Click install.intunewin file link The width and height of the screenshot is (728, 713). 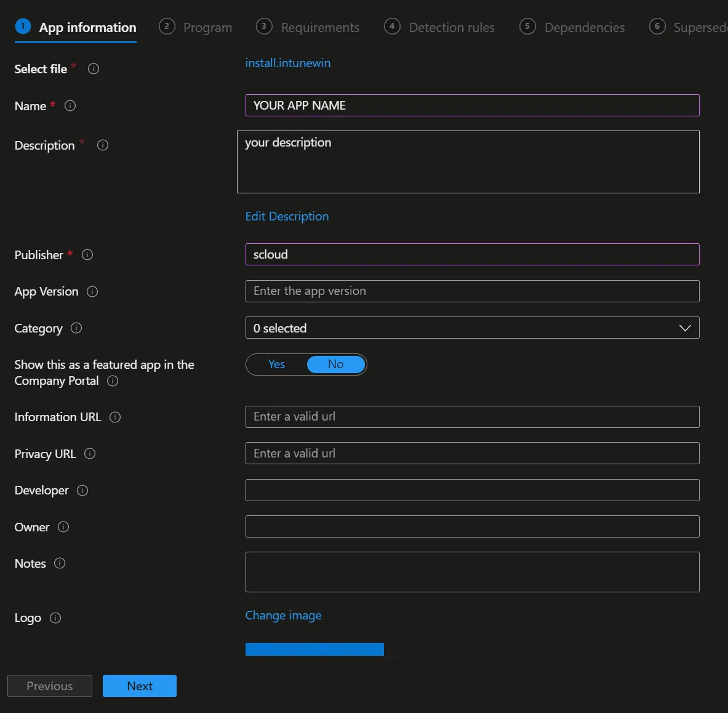[288, 63]
